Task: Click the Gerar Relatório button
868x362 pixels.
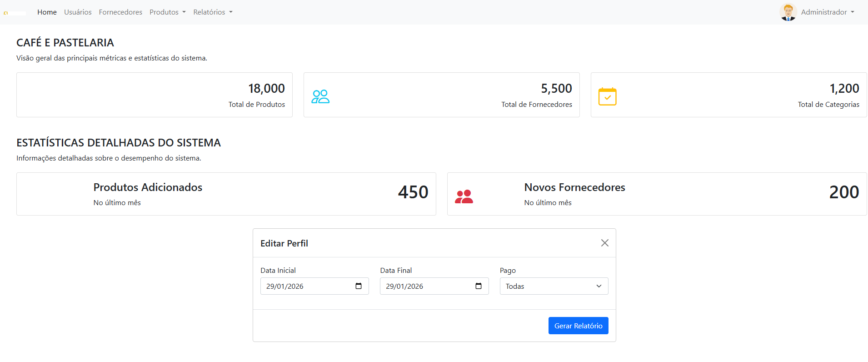Action: click(x=578, y=326)
